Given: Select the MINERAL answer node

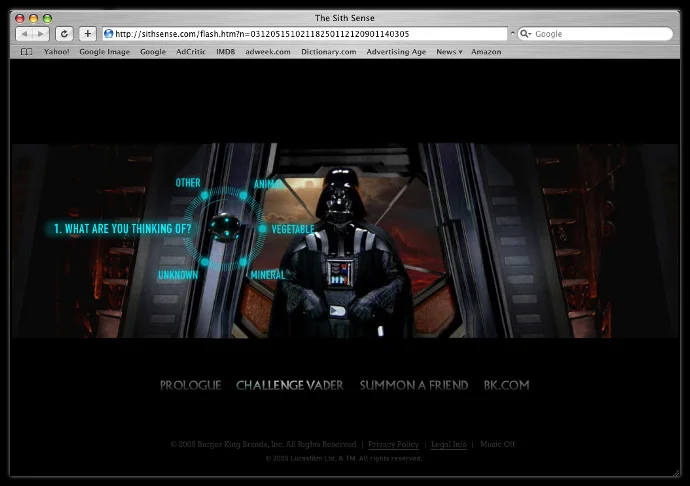Looking at the screenshot, I should [243, 262].
